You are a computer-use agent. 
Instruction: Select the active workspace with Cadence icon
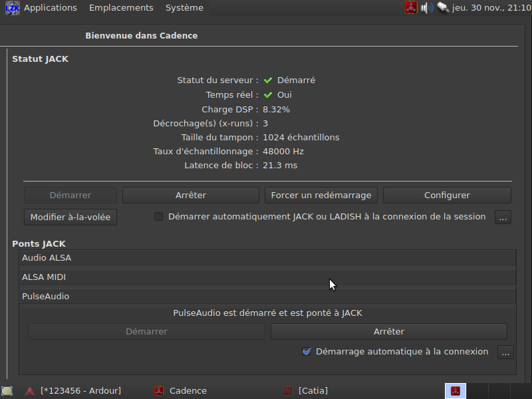456,391
